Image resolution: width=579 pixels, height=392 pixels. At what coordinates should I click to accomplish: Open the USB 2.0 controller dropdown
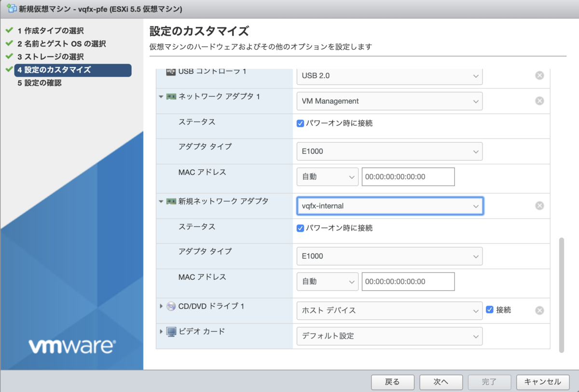pyautogui.click(x=389, y=76)
